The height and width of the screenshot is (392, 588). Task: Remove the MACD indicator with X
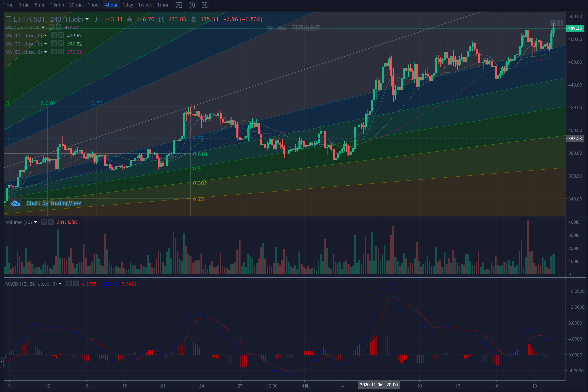[76, 284]
